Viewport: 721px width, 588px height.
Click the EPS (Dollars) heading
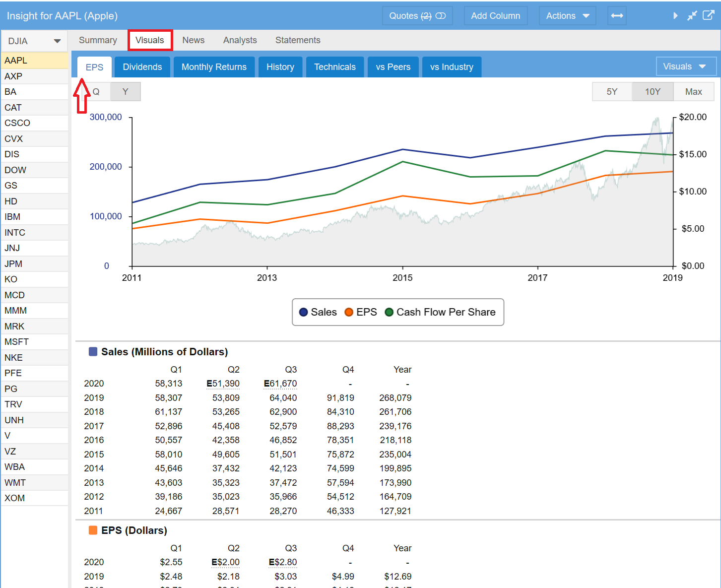(x=134, y=530)
